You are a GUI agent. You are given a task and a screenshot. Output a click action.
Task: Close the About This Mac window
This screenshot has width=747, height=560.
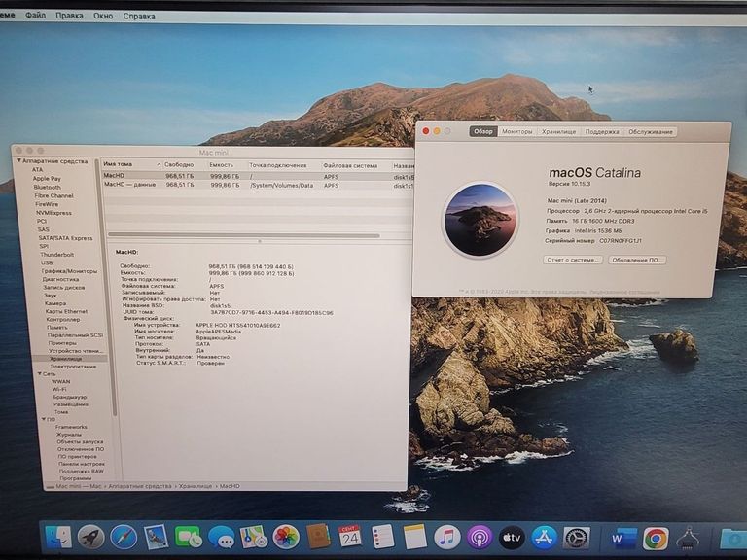pos(426,131)
